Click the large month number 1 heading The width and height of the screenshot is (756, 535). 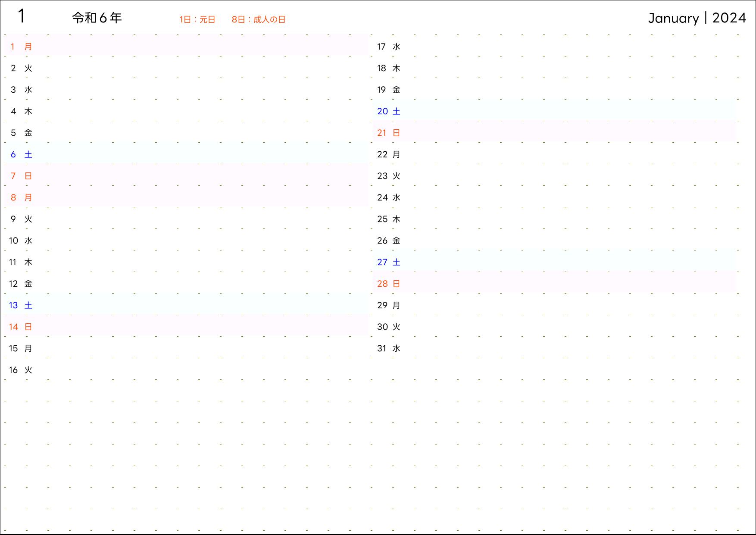[x=22, y=16]
